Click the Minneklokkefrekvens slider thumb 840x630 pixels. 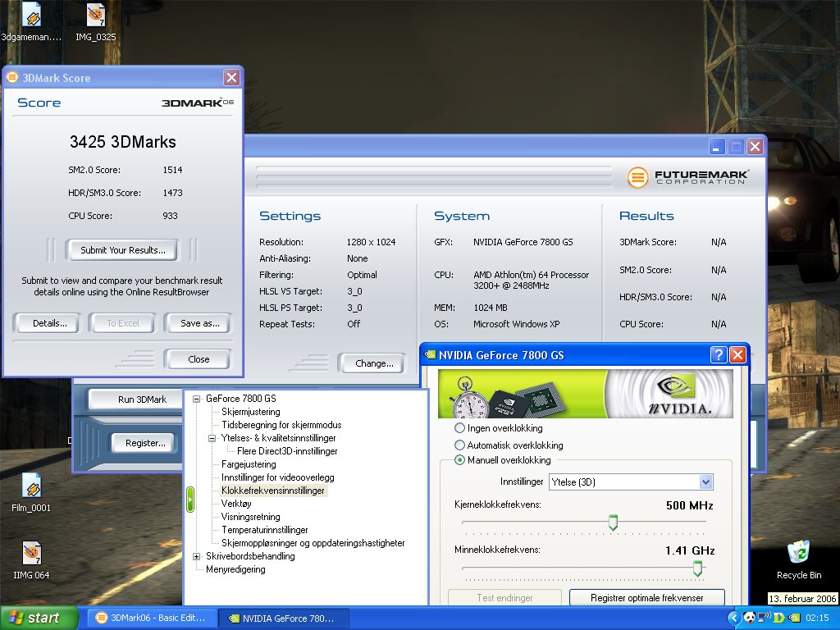click(x=697, y=568)
